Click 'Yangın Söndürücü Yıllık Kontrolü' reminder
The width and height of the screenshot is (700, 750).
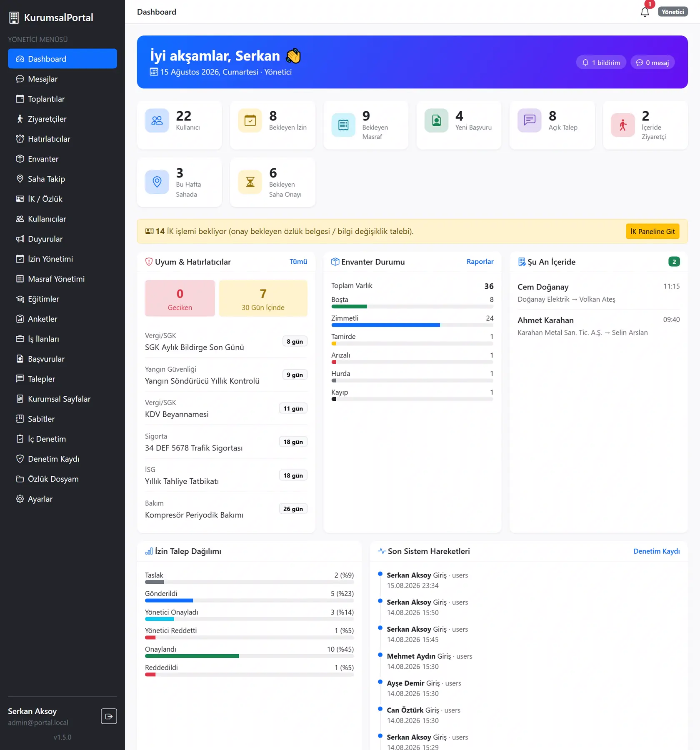coord(226,375)
